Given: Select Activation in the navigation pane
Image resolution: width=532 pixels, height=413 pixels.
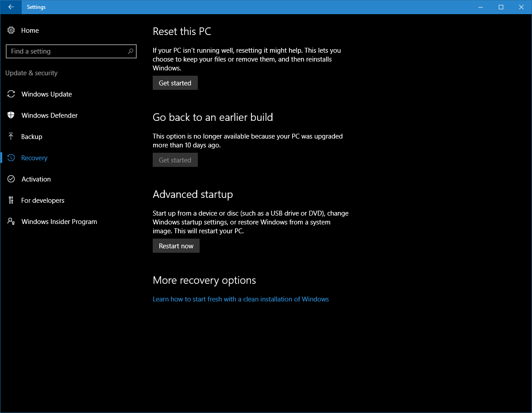Looking at the screenshot, I should tap(35, 179).
